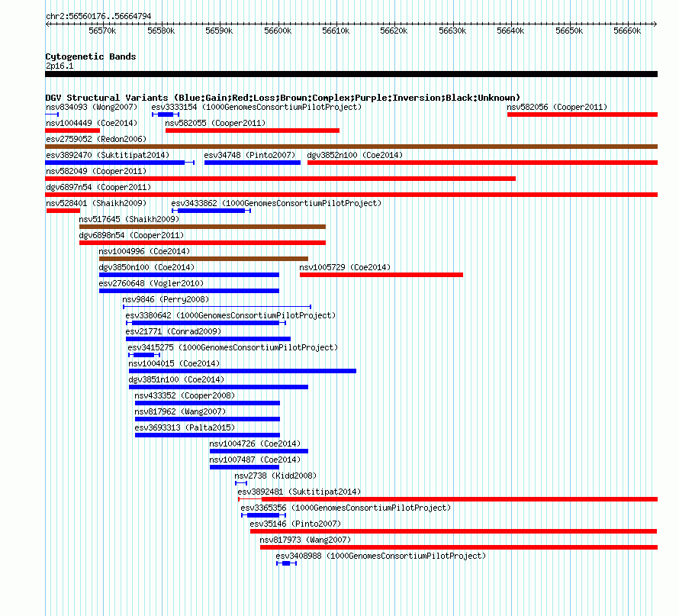This screenshot has height=616, width=679.
Task: Click nsv1004015 (Coe2014) label
Action: click(174, 363)
